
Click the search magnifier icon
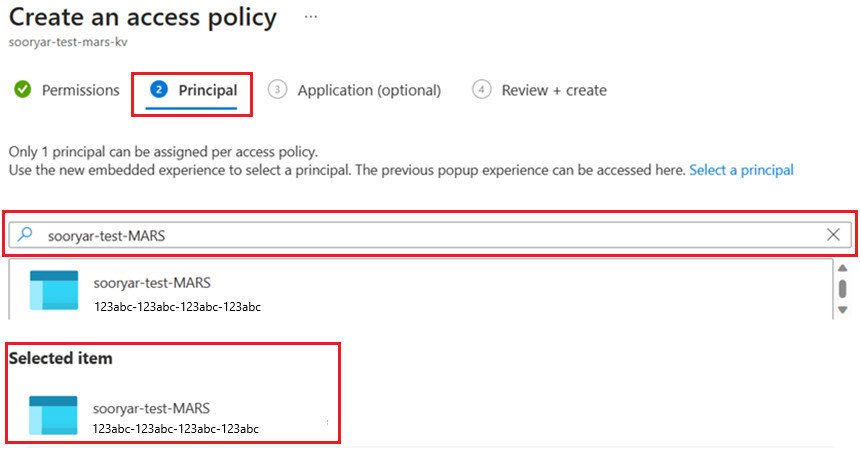tap(27, 235)
